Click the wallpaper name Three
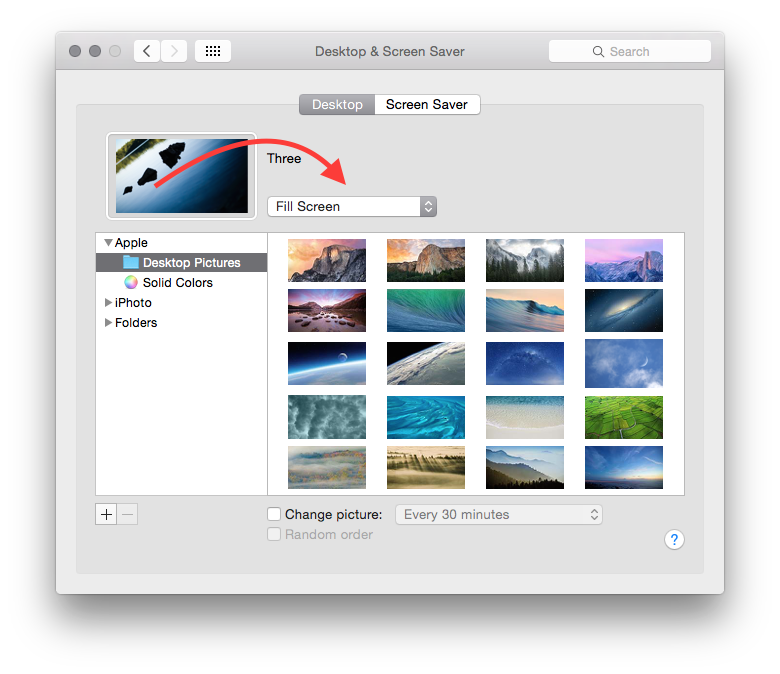Viewport: 780px width, 674px height. pos(284,158)
